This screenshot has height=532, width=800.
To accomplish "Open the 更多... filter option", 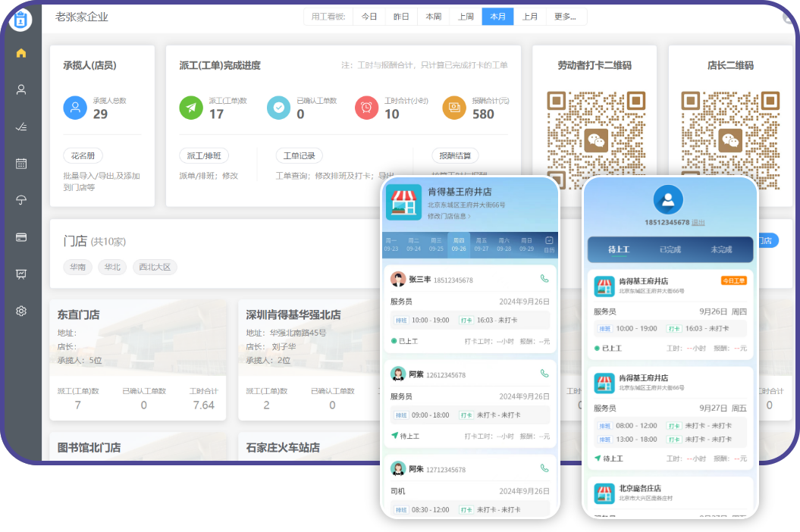I will click(565, 17).
